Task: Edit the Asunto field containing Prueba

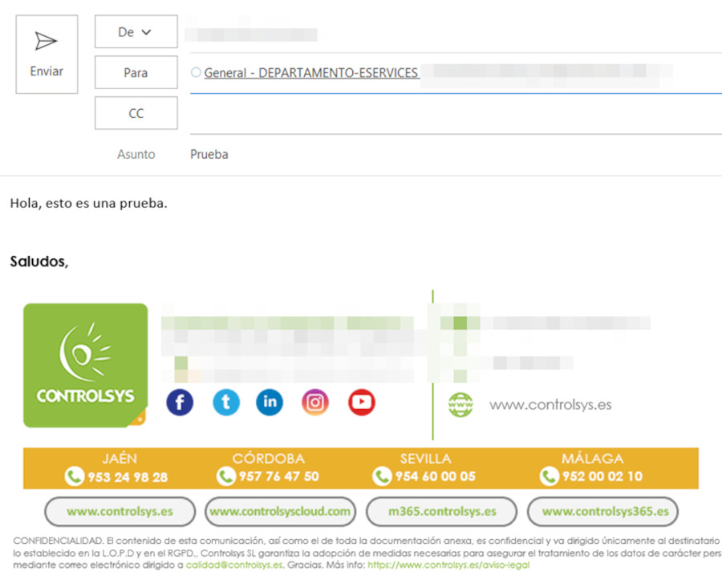Action: [456, 154]
